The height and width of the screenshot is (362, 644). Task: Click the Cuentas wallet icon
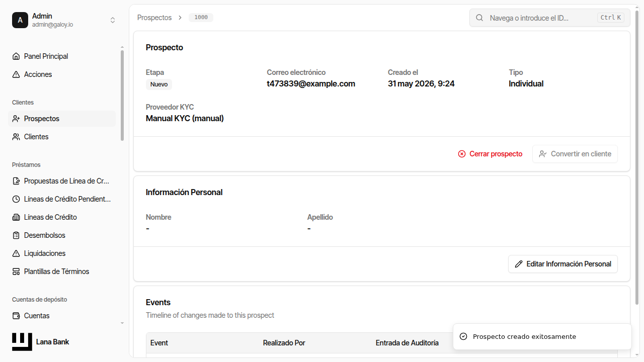(x=16, y=316)
